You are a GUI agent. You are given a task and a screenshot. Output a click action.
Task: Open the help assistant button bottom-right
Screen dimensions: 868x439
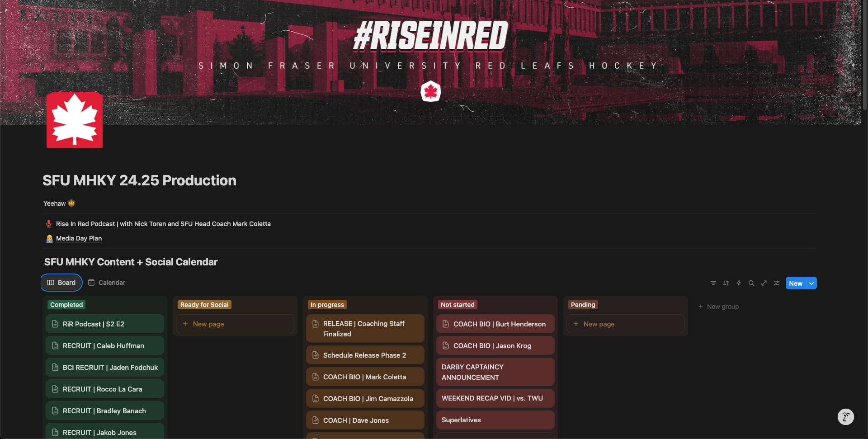pyautogui.click(x=845, y=417)
